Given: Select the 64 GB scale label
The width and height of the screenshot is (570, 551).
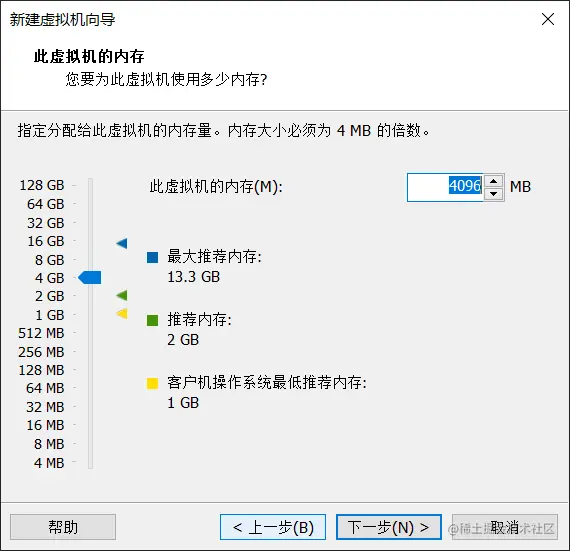Looking at the screenshot, I should coord(45,204).
